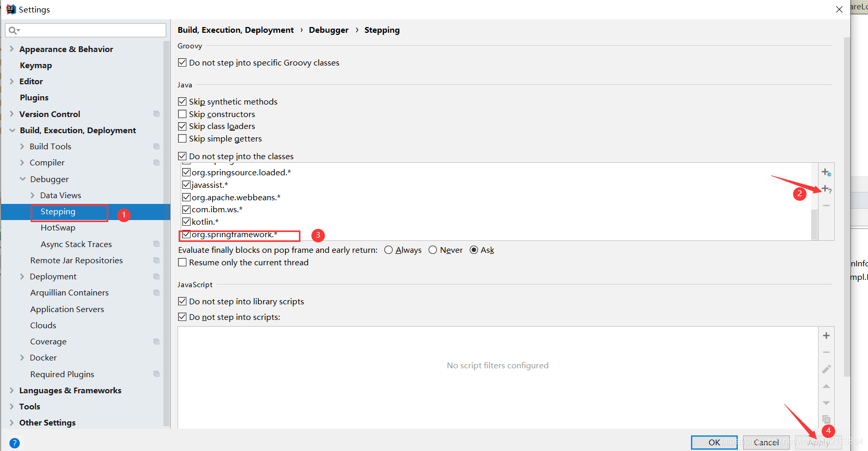
Task: Click move script filter down arrow
Action: pos(826,403)
